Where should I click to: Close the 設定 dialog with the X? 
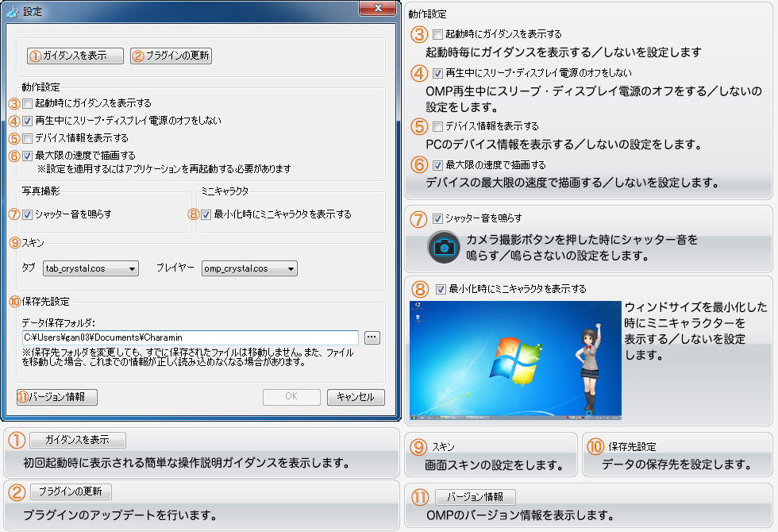[x=379, y=9]
